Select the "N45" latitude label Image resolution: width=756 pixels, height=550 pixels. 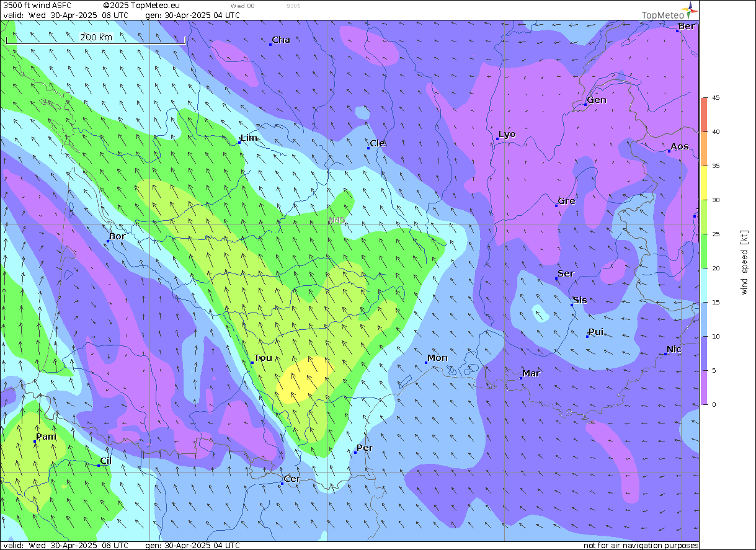coord(337,220)
